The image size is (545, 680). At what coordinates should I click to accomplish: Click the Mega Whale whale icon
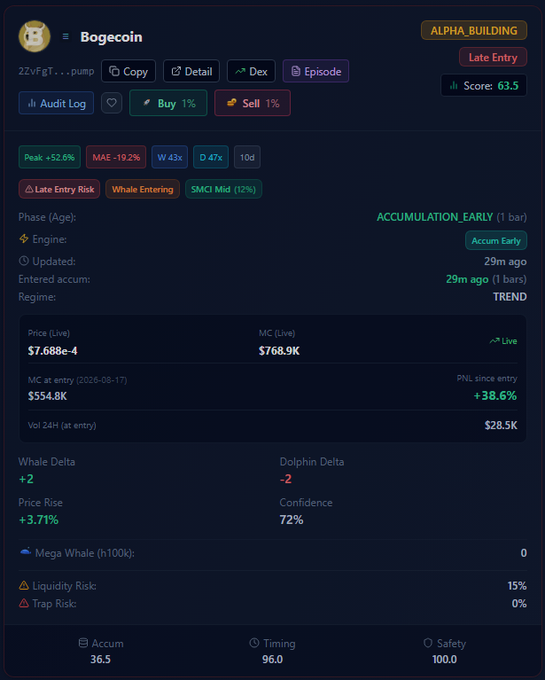coord(26,552)
